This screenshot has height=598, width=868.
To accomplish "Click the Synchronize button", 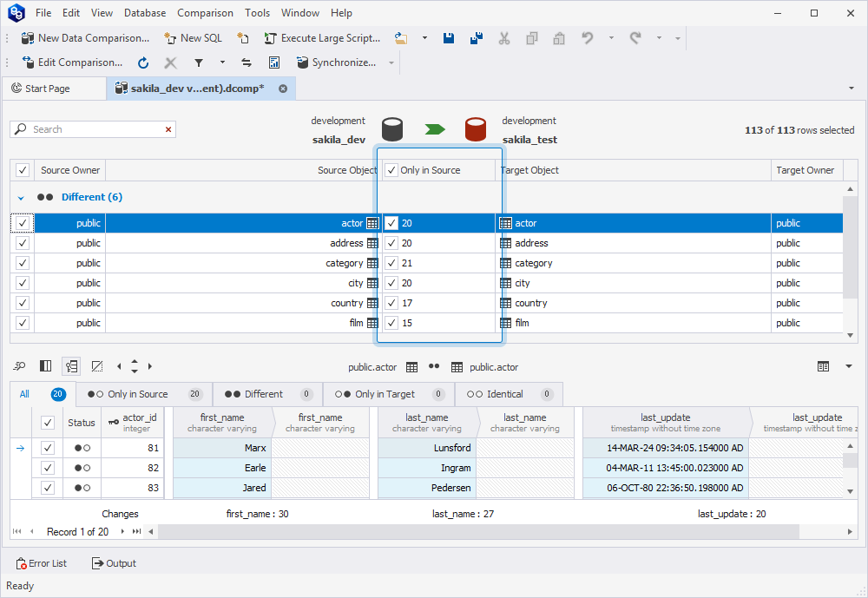I will [x=336, y=62].
